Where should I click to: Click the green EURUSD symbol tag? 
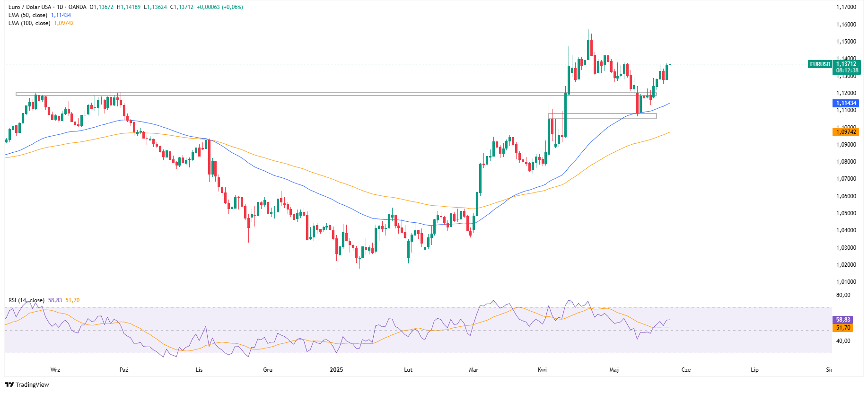[820, 64]
